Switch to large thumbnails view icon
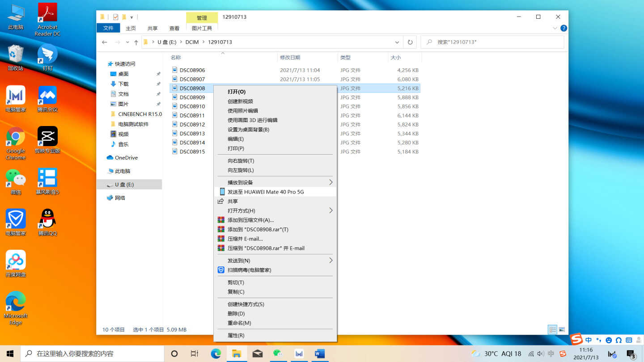This screenshot has height=362, width=644. tap(562, 330)
